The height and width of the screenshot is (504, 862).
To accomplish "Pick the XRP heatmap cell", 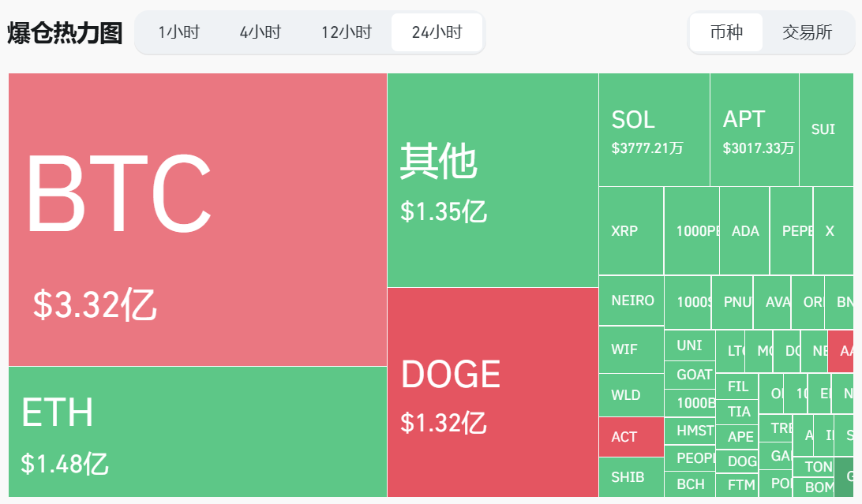I will tap(631, 231).
